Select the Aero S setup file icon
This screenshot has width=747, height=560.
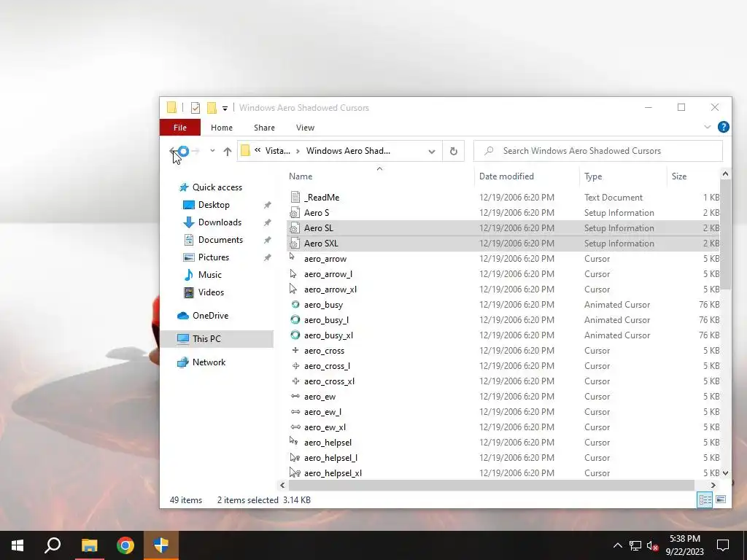[295, 212]
